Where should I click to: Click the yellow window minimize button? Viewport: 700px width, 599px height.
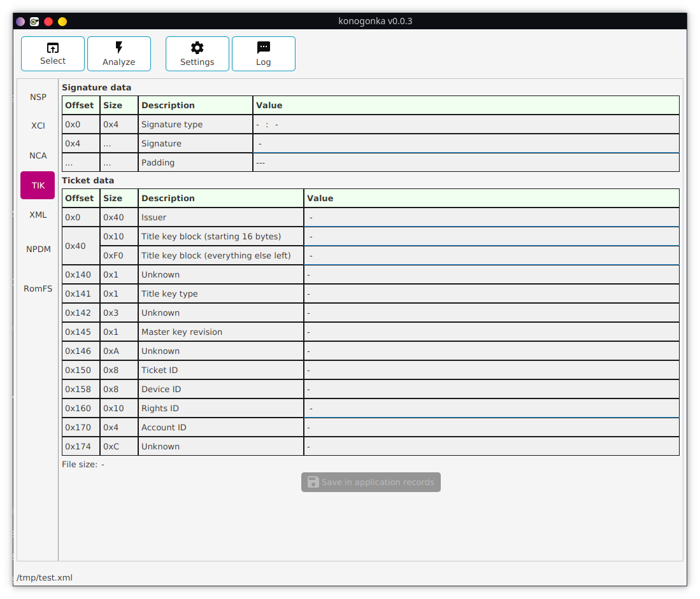click(62, 22)
